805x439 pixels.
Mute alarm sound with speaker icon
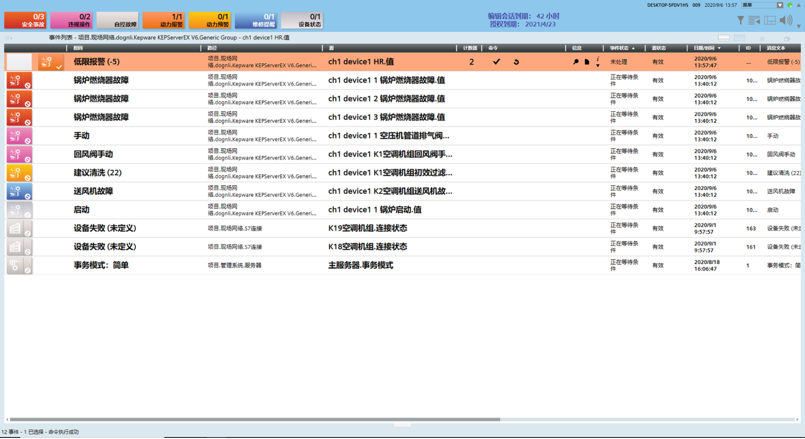pyautogui.click(x=785, y=20)
